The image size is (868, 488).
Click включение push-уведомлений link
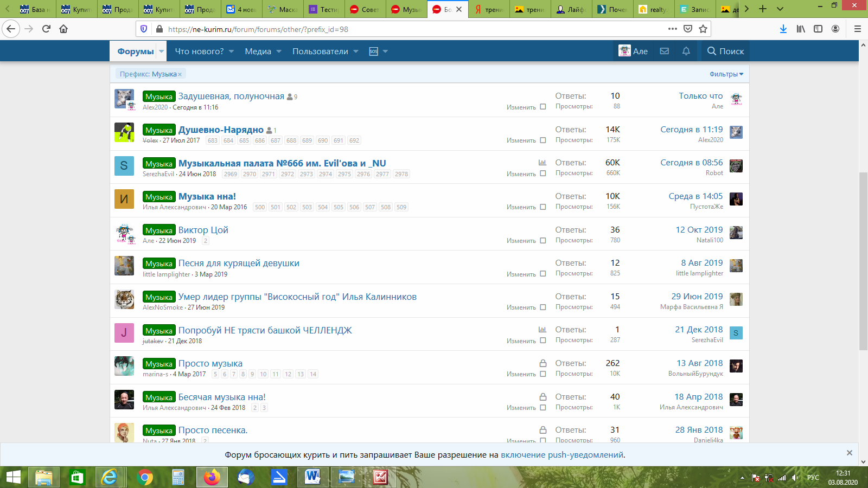pos(562,455)
